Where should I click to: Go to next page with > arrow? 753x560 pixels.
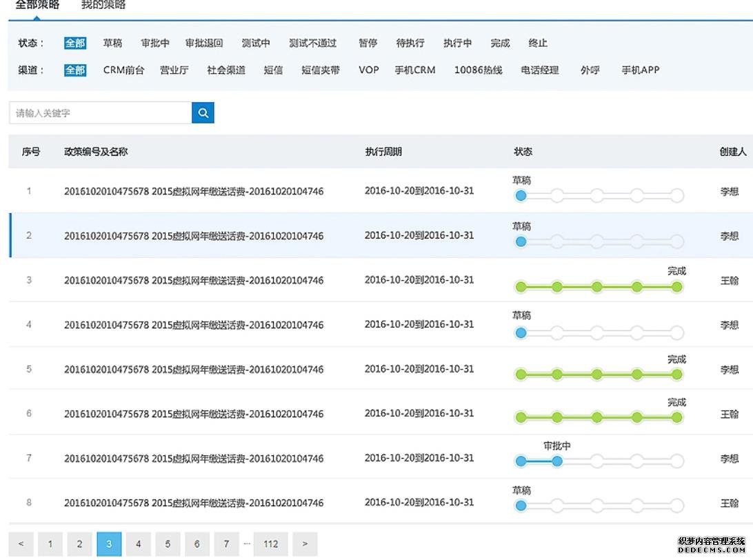[305, 543]
